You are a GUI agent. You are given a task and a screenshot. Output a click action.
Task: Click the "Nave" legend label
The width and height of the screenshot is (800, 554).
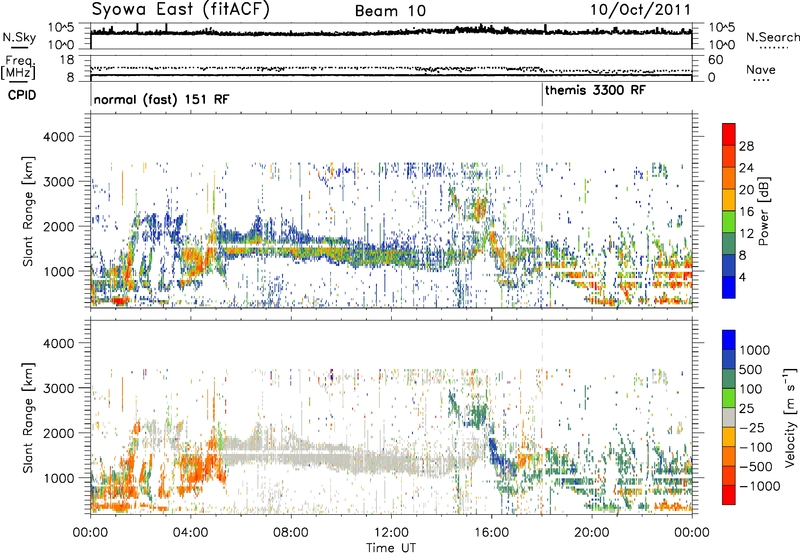(x=761, y=69)
